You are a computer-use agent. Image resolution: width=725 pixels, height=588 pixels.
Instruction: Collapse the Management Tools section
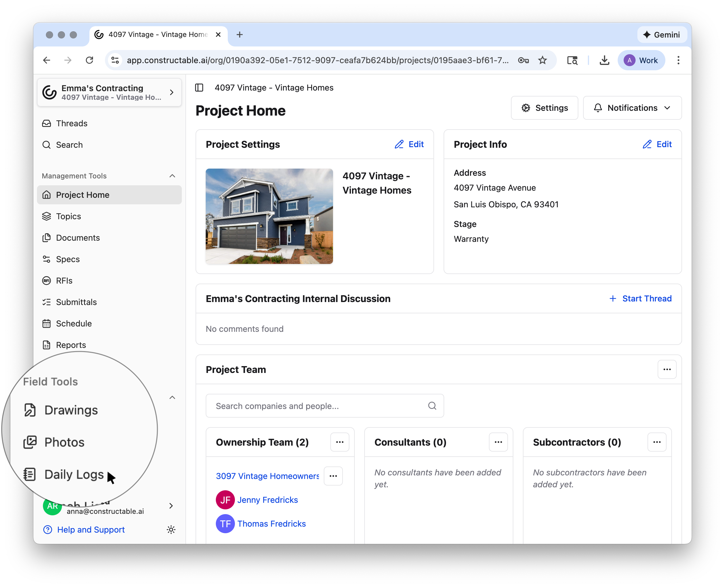click(172, 176)
